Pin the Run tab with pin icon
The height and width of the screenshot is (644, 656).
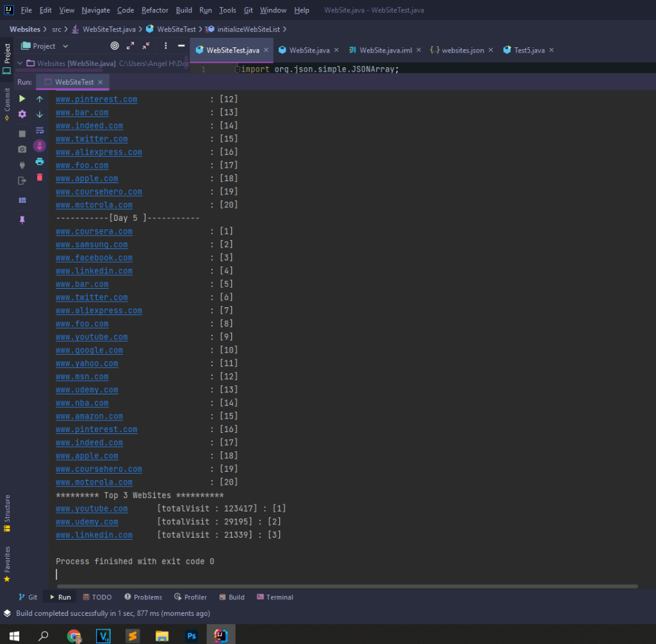pos(22,220)
